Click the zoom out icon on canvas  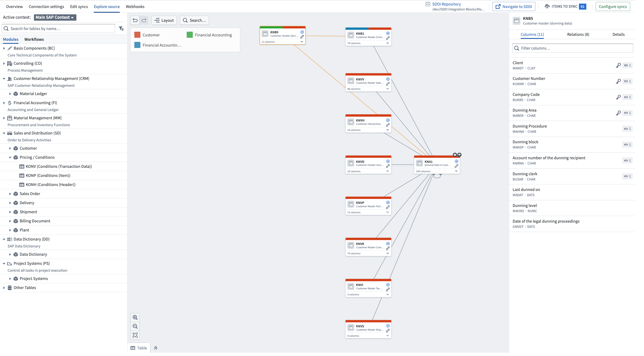(135, 326)
